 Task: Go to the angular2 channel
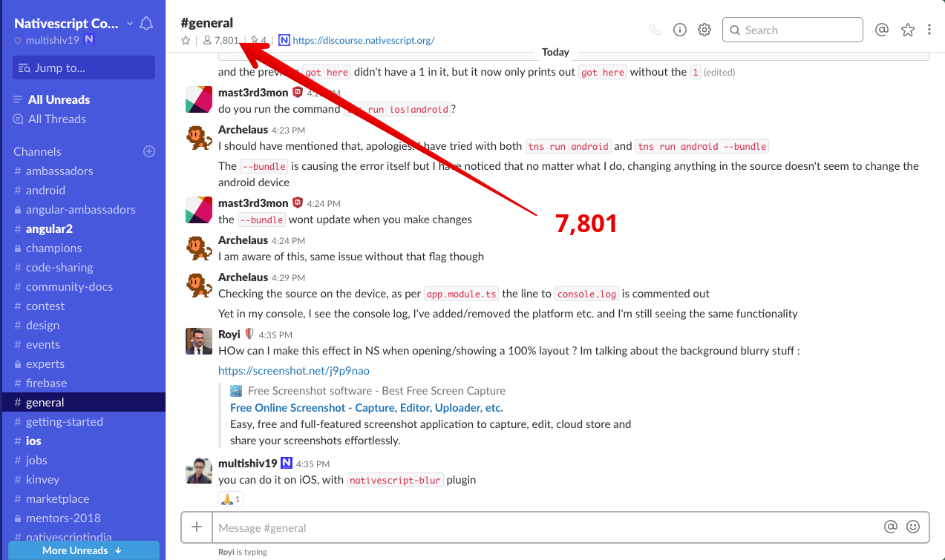click(x=49, y=228)
